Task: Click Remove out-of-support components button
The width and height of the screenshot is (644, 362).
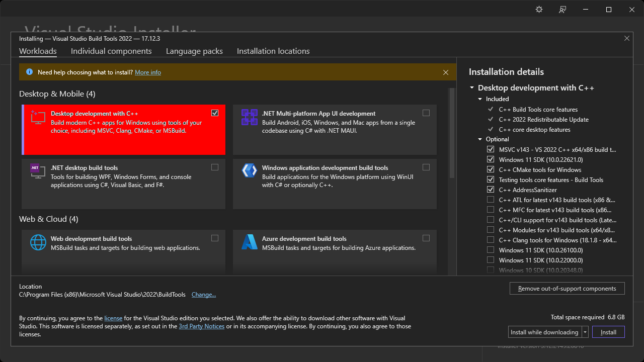Action: 567,289
